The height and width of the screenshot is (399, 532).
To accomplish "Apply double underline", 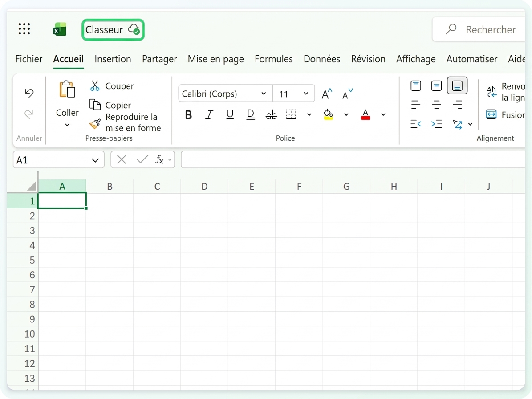I will (x=250, y=115).
